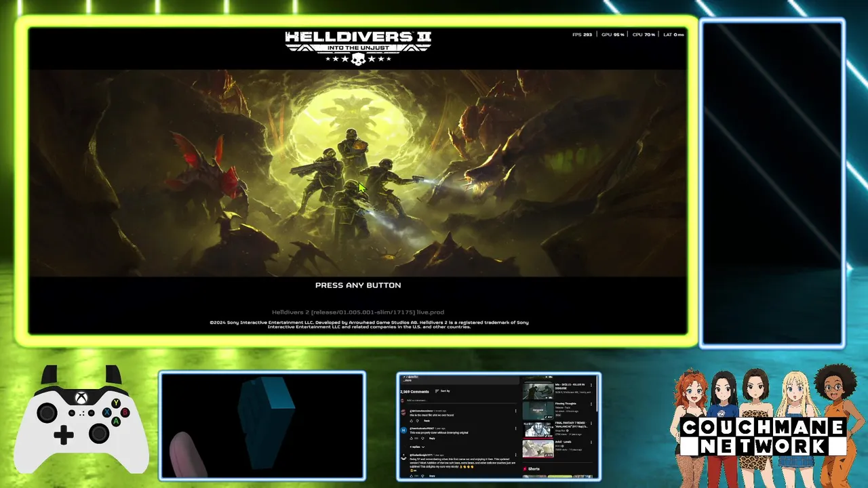Click the YouTube page scrollbar
Screen dimensions: 868x488
[597, 393]
